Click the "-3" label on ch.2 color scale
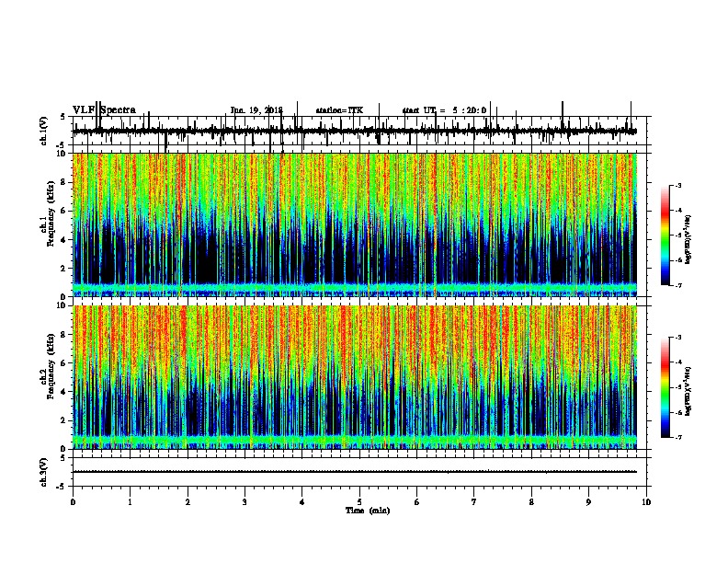The height and width of the screenshot is (563, 728). tap(678, 338)
